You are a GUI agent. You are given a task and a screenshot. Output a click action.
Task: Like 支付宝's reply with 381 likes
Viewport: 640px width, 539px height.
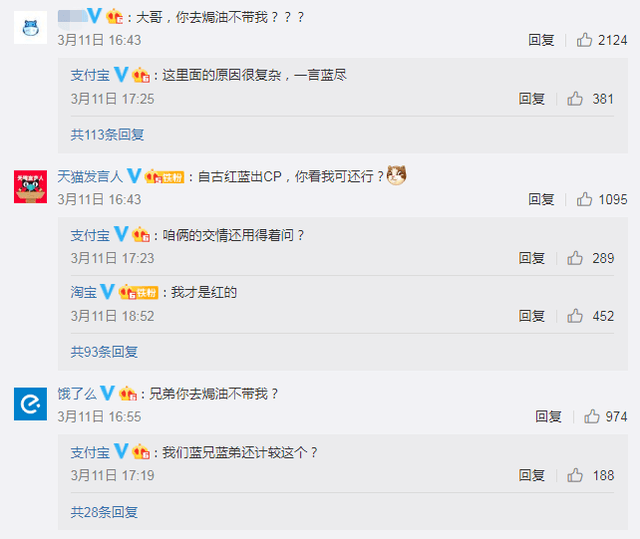click(x=575, y=99)
